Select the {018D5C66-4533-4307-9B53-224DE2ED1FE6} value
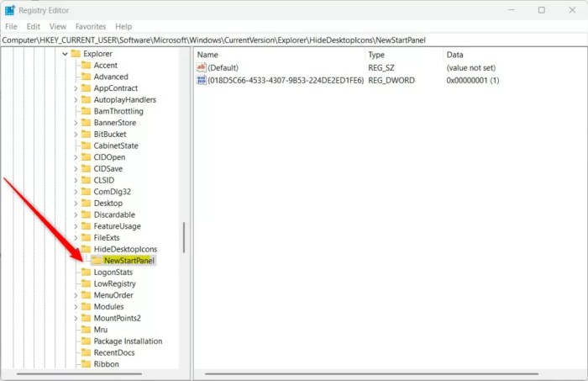This screenshot has width=588, height=381. pyautogui.click(x=286, y=81)
